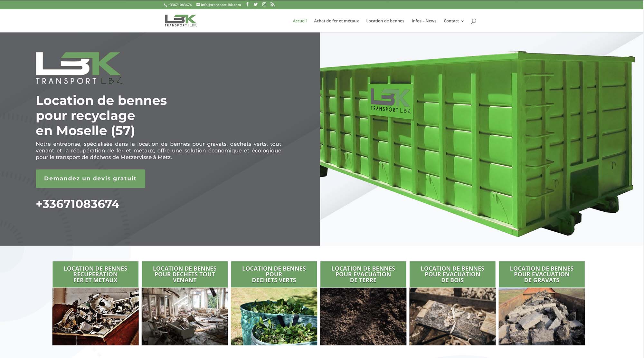Open Infos – News menu item
The height and width of the screenshot is (358, 644).
pyautogui.click(x=424, y=21)
